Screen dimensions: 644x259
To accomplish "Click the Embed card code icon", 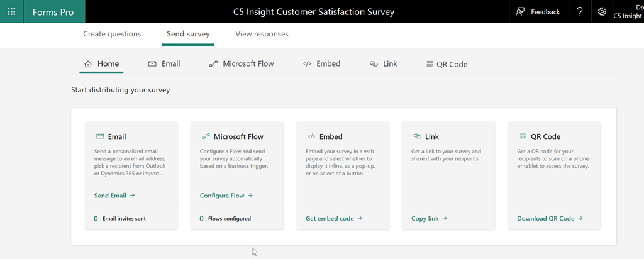I will 311,136.
